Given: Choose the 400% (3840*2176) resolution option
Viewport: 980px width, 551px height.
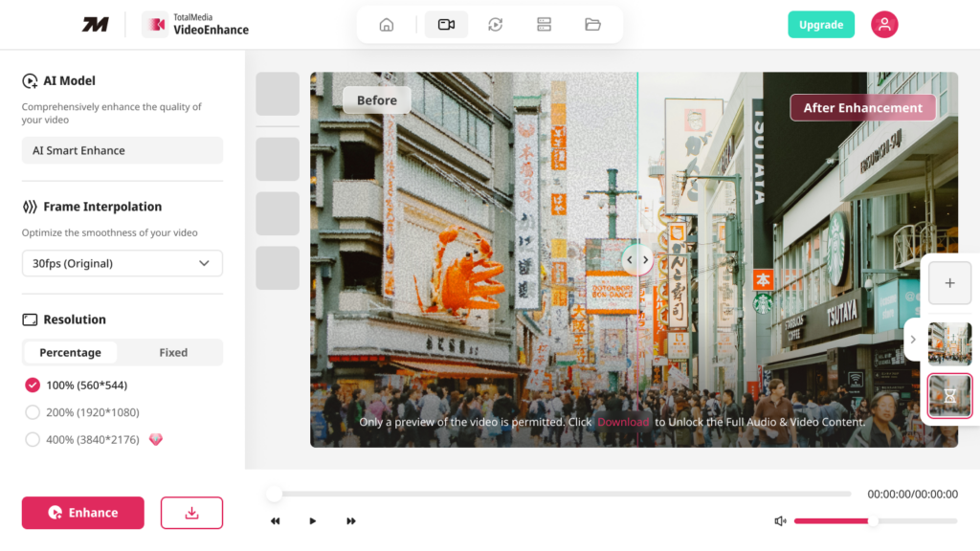Looking at the screenshot, I should pyautogui.click(x=33, y=440).
